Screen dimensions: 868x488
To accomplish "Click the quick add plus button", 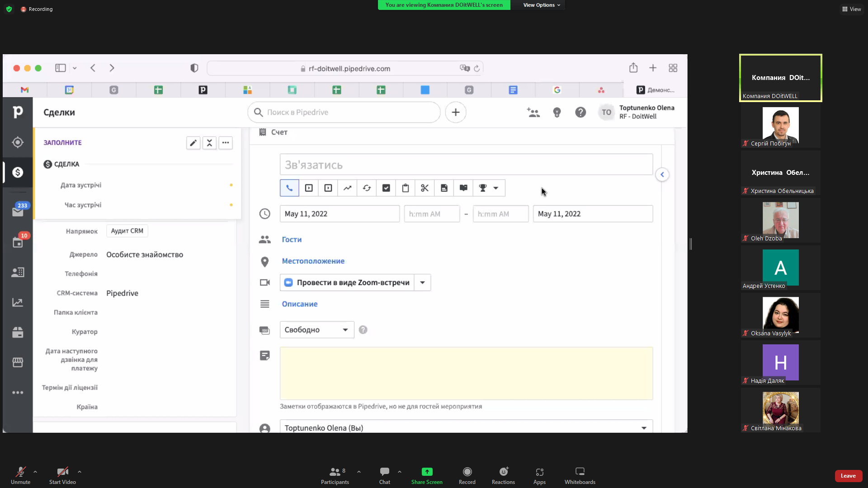I will 456,112.
